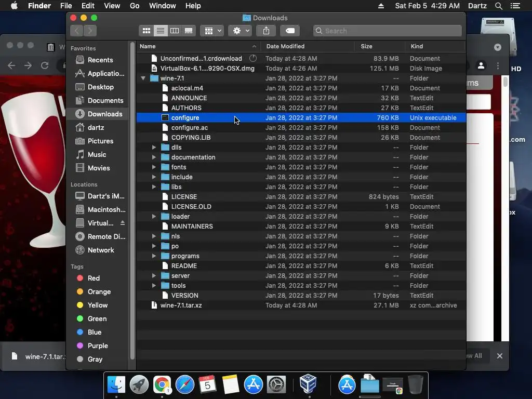Open the View menu
The height and width of the screenshot is (399, 532).
point(112,6)
